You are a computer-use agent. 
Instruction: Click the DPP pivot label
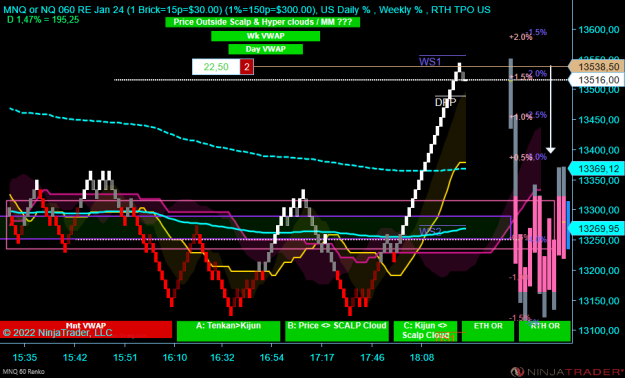445,102
